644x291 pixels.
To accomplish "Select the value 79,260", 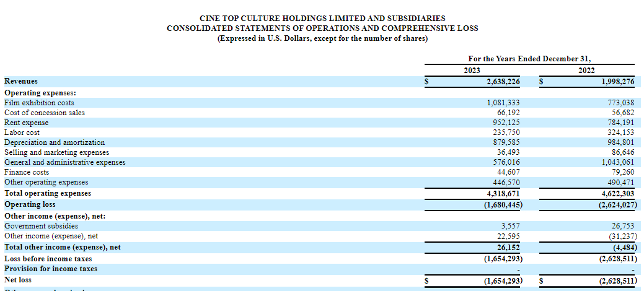I will point(623,172).
